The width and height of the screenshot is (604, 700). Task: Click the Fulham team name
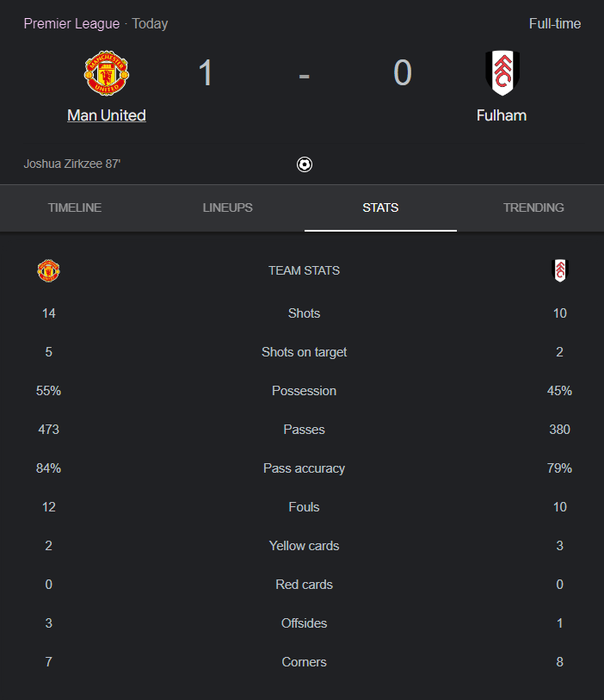pos(502,115)
